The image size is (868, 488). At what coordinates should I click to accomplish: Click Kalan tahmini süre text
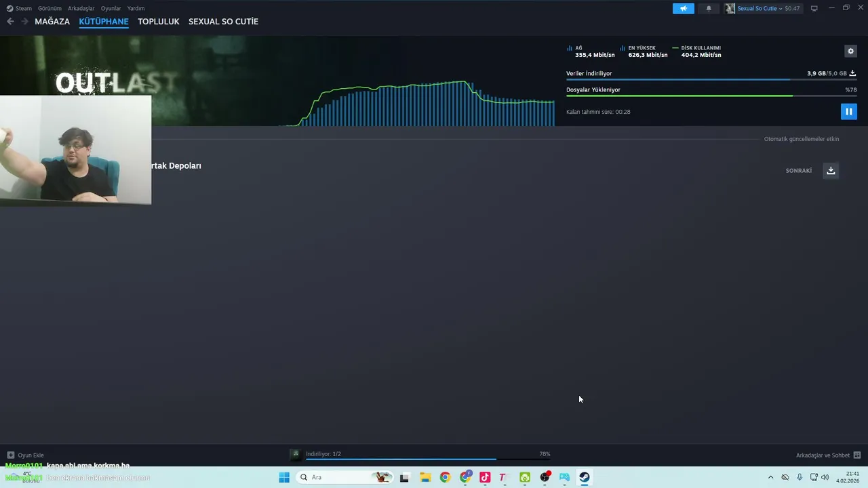(x=598, y=112)
